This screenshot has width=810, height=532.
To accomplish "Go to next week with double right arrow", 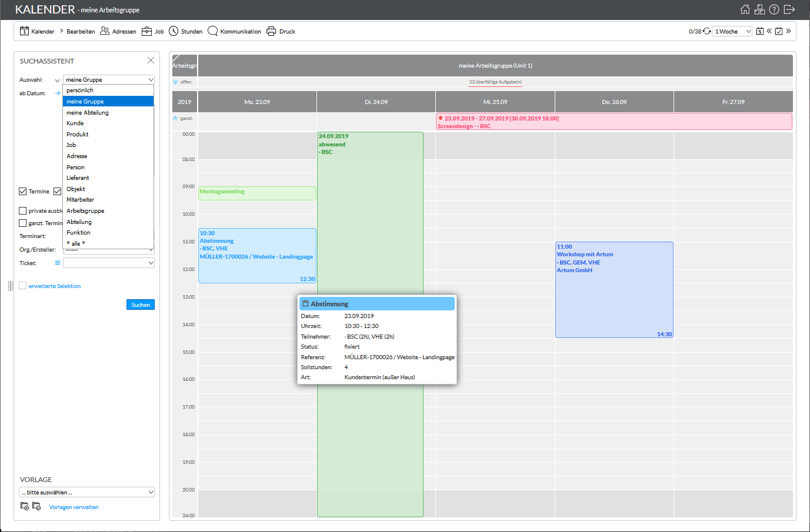I will coord(788,31).
